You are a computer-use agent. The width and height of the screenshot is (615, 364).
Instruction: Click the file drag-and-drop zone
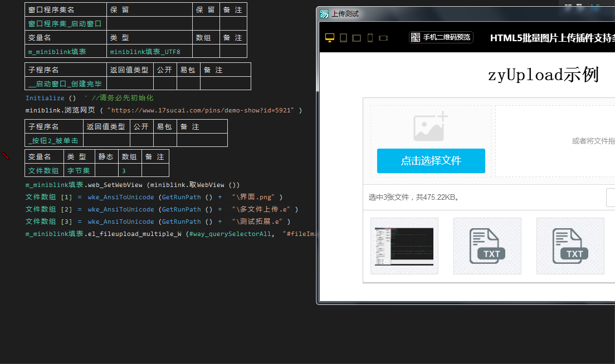click(557, 141)
